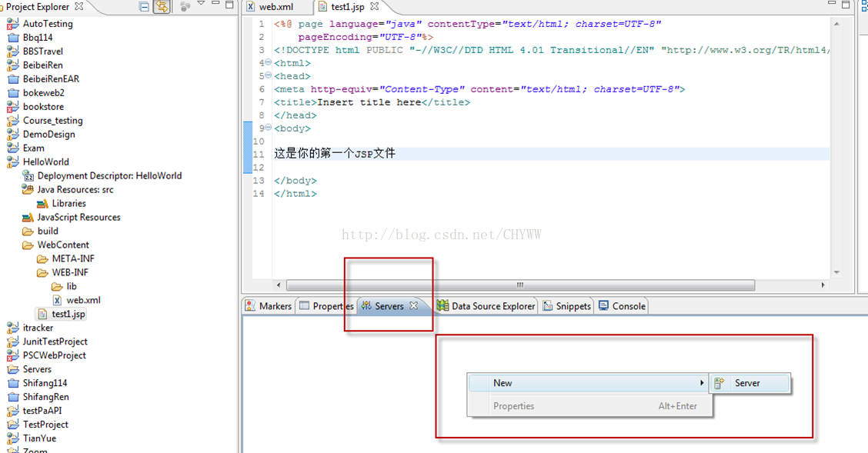Select the Exam project

33,148
